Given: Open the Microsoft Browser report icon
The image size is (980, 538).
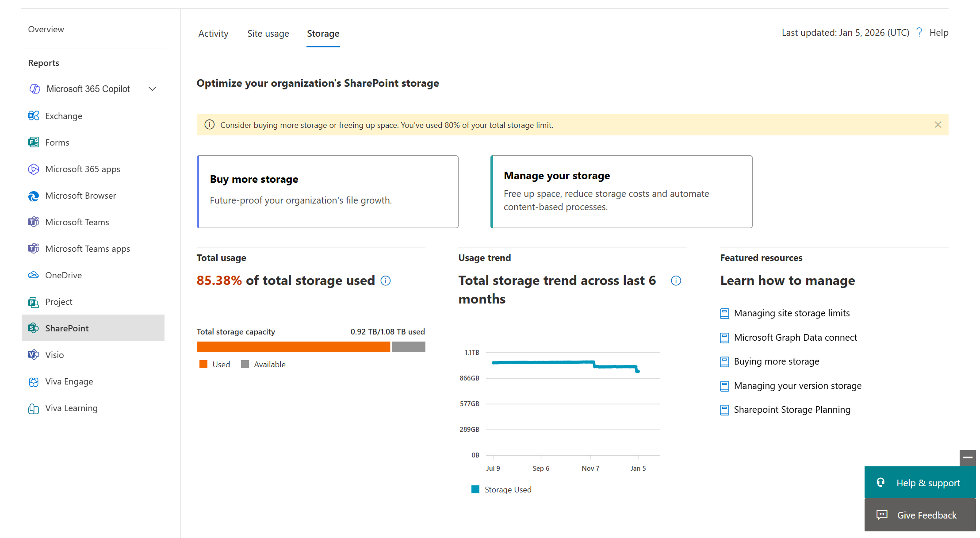Looking at the screenshot, I should point(34,196).
